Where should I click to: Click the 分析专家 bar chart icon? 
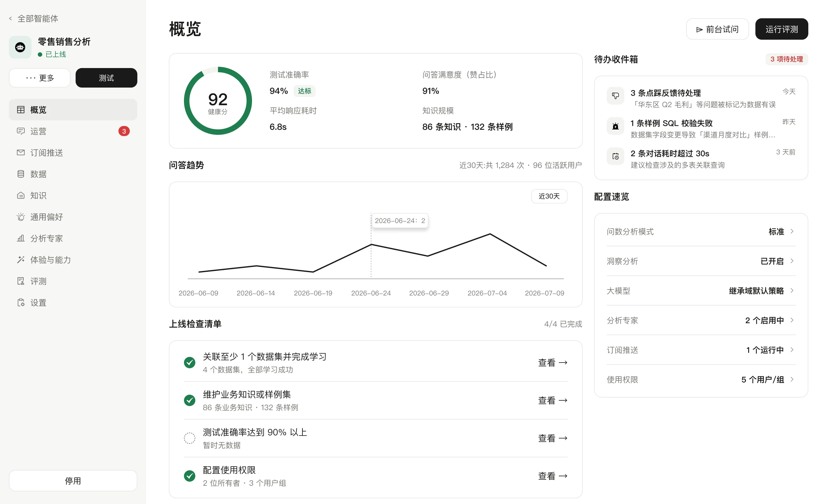click(x=20, y=238)
